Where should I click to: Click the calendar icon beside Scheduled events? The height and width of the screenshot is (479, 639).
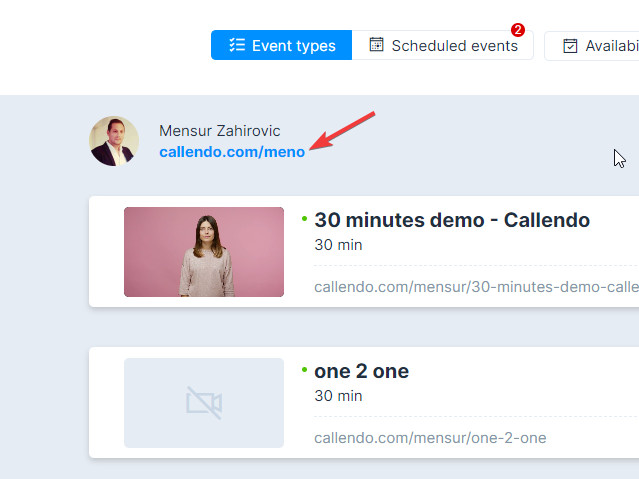click(x=376, y=44)
